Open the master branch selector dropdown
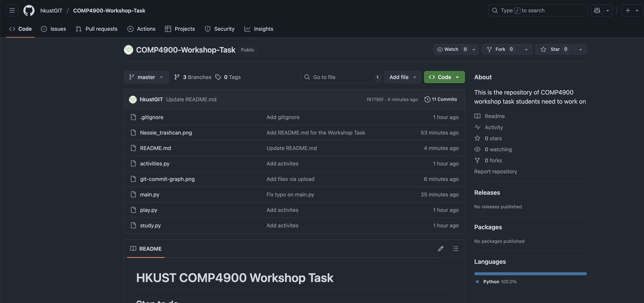Viewport: 644px width, 303px height. coord(146,77)
